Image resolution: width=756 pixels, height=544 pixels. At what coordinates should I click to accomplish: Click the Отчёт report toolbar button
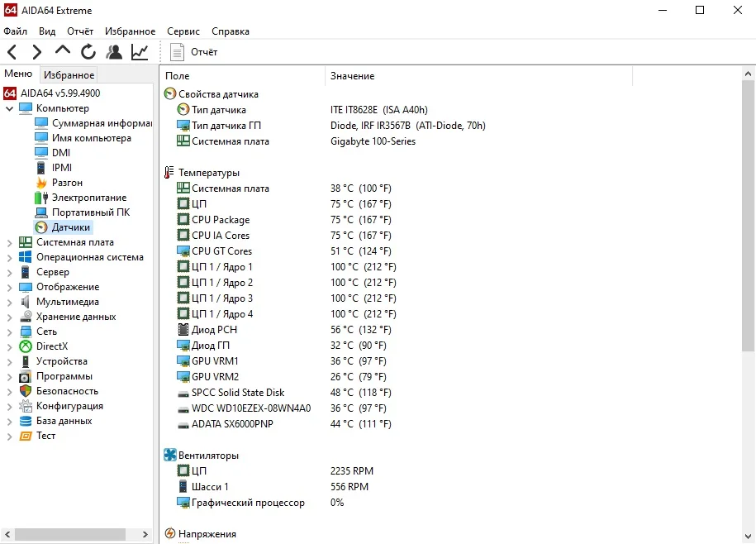[x=194, y=52]
